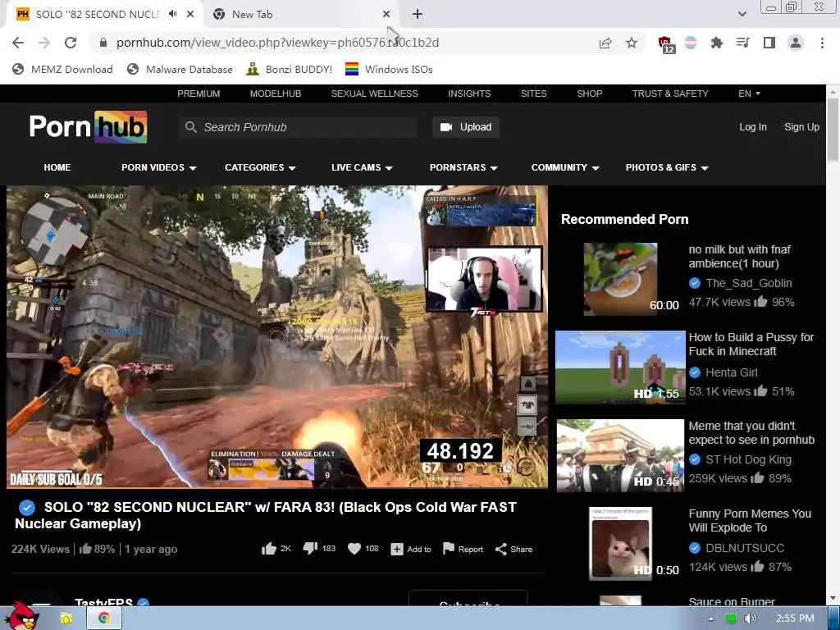
Task: Open the Trust & Safety menu link
Action: [670, 94]
